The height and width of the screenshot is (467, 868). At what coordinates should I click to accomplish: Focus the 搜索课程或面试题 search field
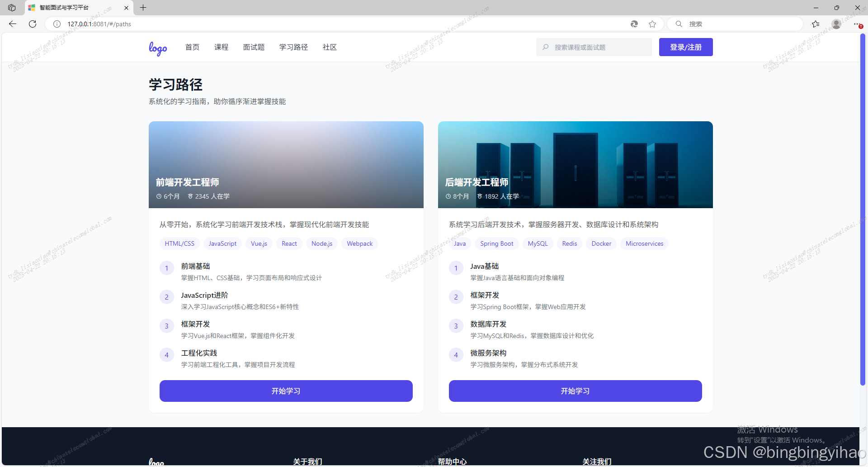(x=594, y=47)
